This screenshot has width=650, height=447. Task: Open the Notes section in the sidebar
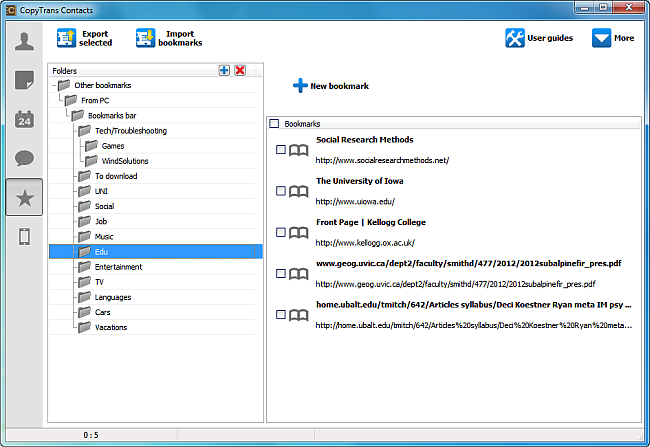click(24, 80)
